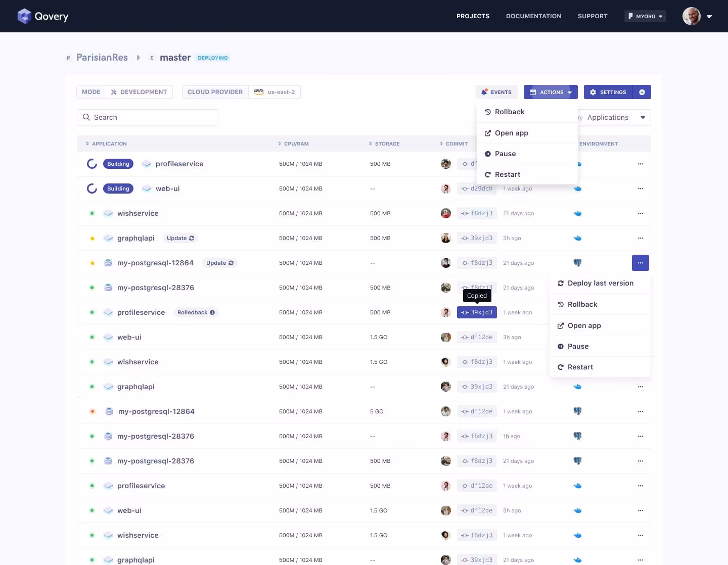Image resolution: width=728 pixels, height=565 pixels.
Task: Click the PostgreSQL elephant icon in the 5 GO row
Action: click(577, 411)
